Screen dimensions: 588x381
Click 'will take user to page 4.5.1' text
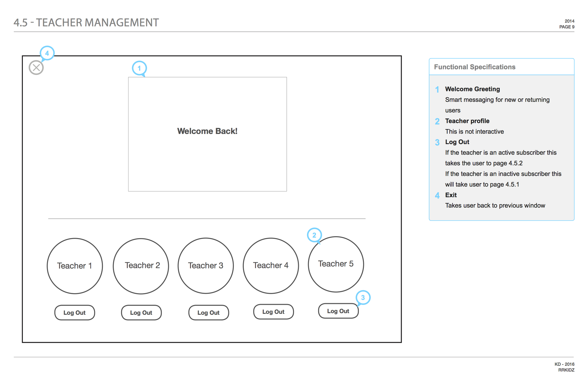click(x=482, y=184)
